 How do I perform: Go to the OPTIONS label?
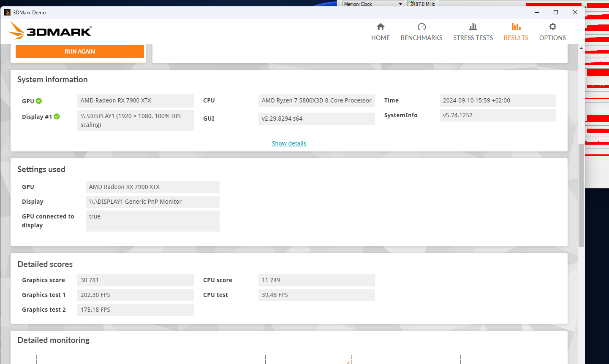pos(552,38)
